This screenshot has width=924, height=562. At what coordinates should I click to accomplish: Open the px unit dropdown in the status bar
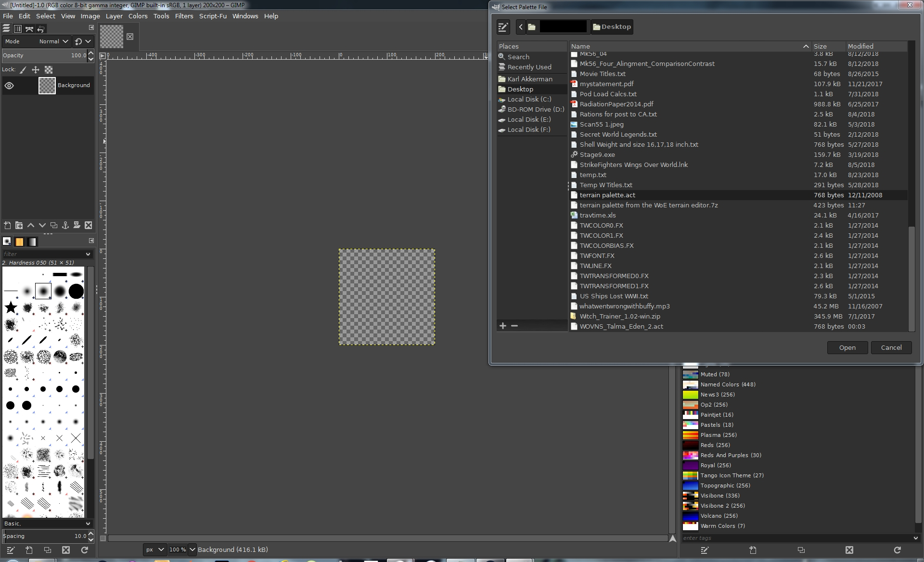click(154, 549)
